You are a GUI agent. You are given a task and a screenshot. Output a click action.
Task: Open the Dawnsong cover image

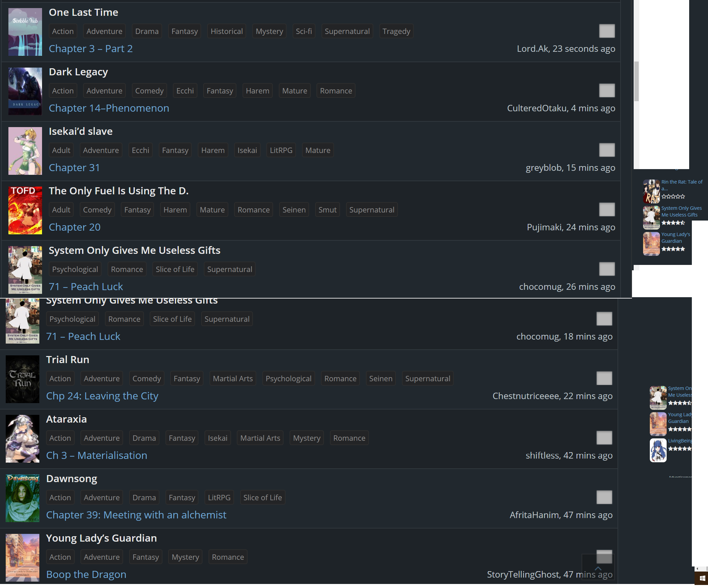point(22,498)
